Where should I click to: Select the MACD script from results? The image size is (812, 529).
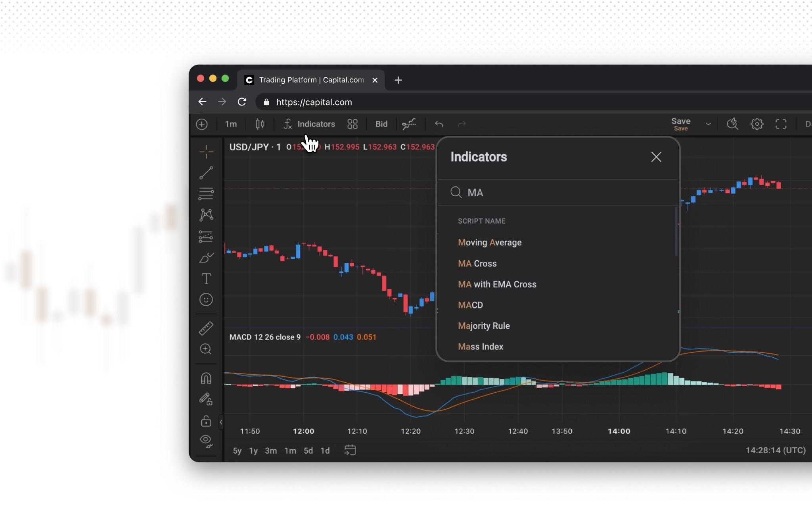point(470,305)
